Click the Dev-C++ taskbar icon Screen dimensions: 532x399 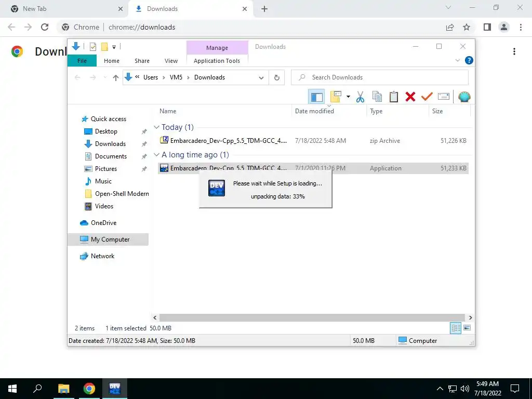pos(115,389)
